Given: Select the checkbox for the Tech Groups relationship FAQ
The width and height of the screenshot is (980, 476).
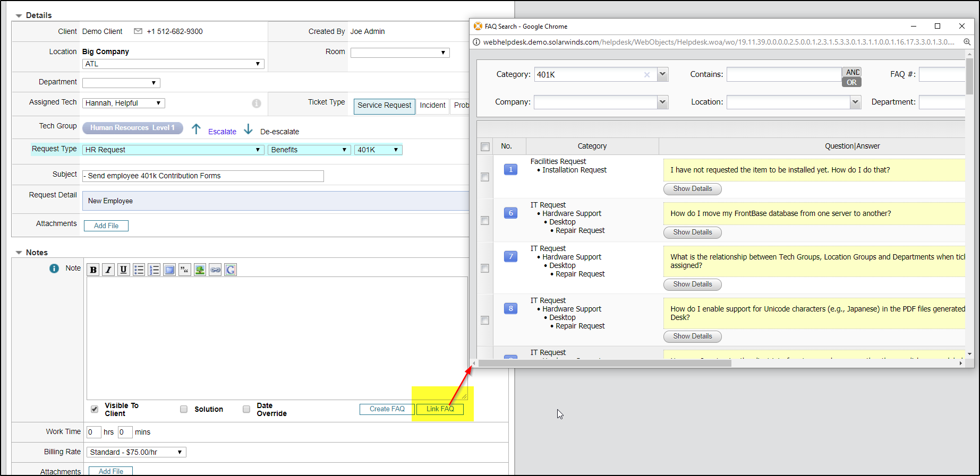Looking at the screenshot, I should tap(485, 269).
